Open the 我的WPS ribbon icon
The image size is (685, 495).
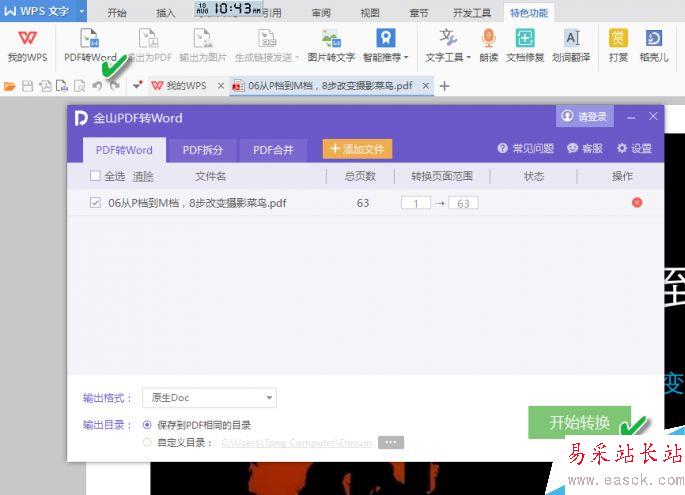(x=27, y=45)
